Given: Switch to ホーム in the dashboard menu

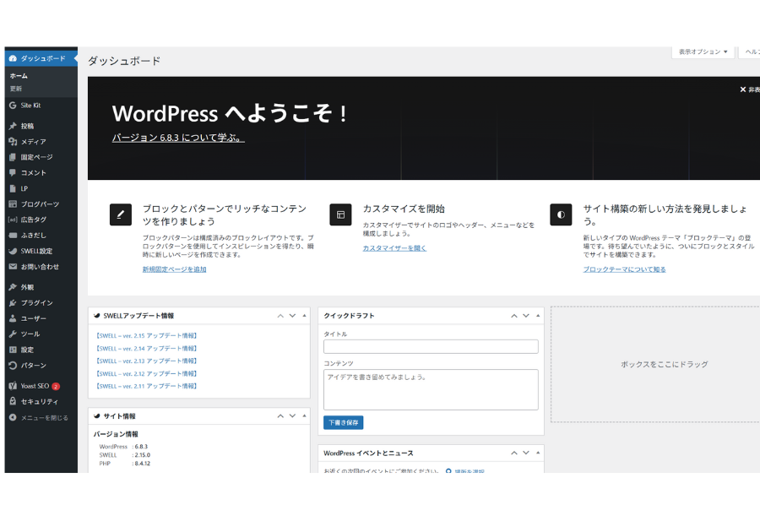Looking at the screenshot, I should pos(19,74).
